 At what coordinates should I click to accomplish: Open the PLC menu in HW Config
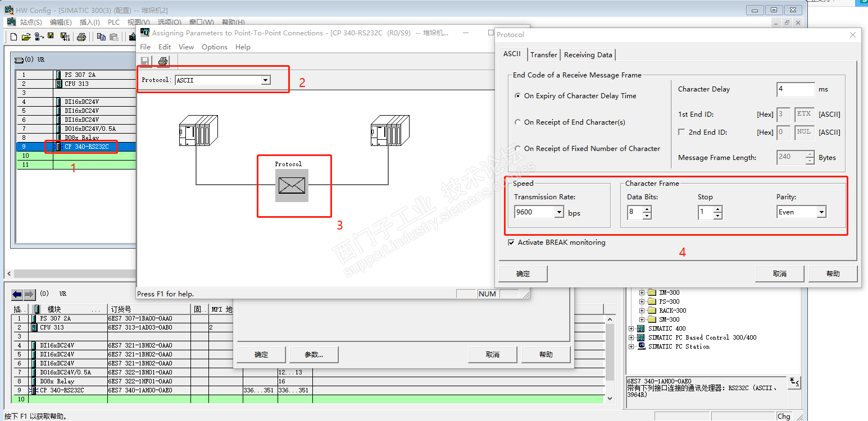point(114,22)
